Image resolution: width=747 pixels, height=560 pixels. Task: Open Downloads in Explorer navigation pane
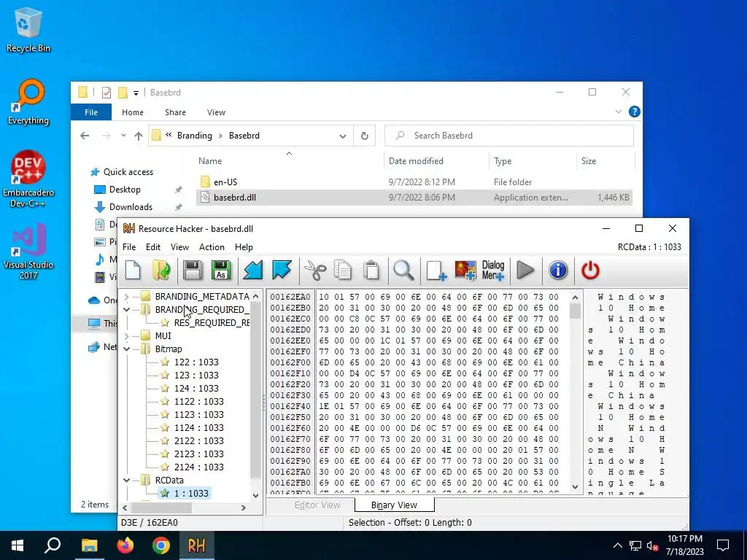pos(131,206)
